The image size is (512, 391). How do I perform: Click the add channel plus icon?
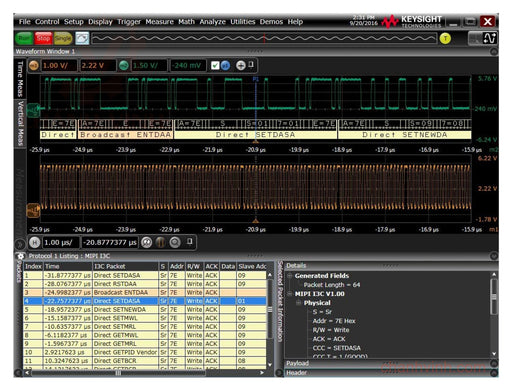pyautogui.click(x=241, y=65)
